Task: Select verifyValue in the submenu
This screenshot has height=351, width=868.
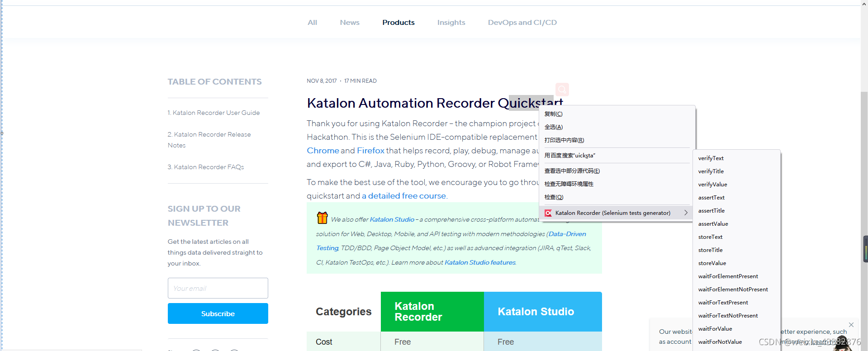Action: click(x=736, y=185)
